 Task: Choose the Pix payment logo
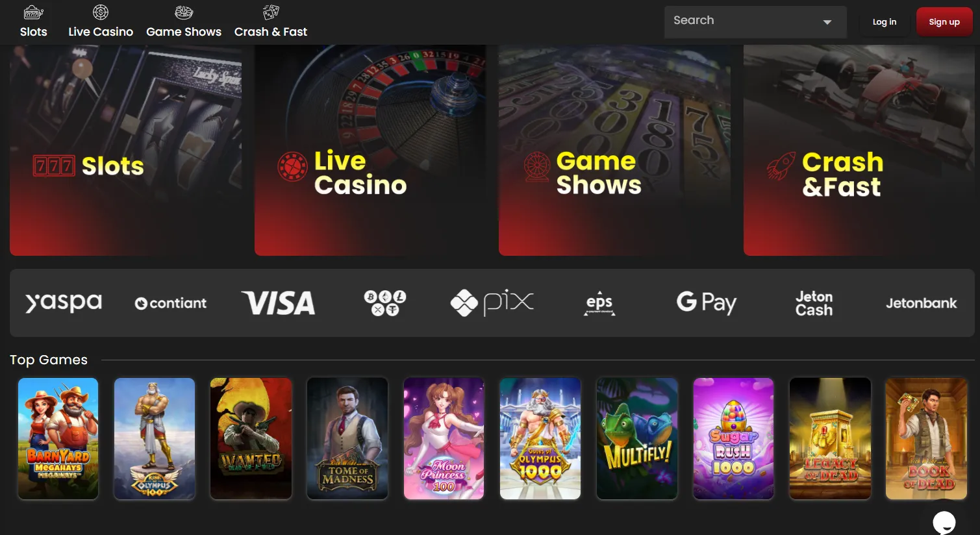(492, 303)
